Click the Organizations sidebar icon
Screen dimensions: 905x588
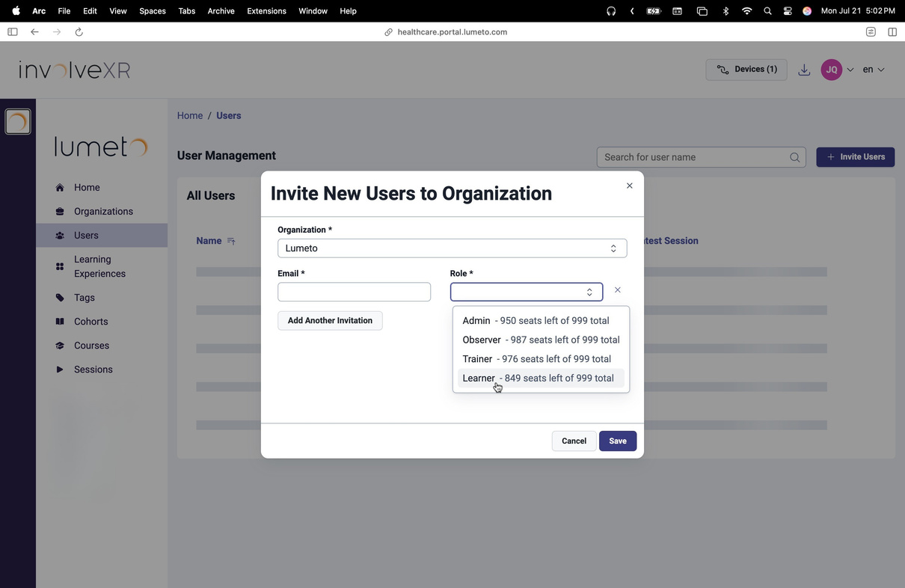(x=60, y=212)
